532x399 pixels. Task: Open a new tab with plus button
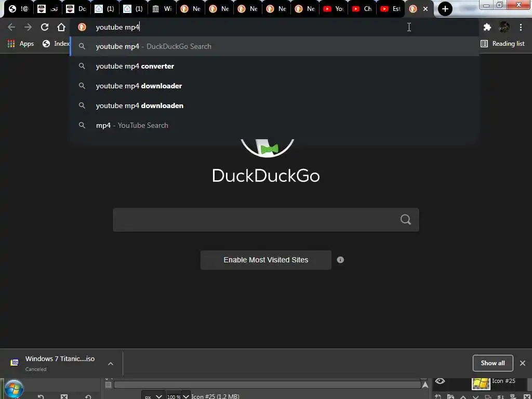pyautogui.click(x=445, y=9)
